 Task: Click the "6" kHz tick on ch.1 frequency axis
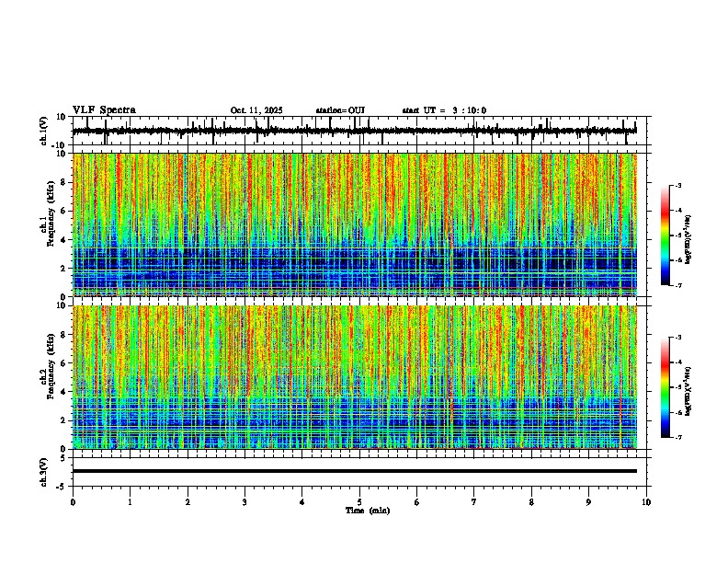(x=64, y=211)
